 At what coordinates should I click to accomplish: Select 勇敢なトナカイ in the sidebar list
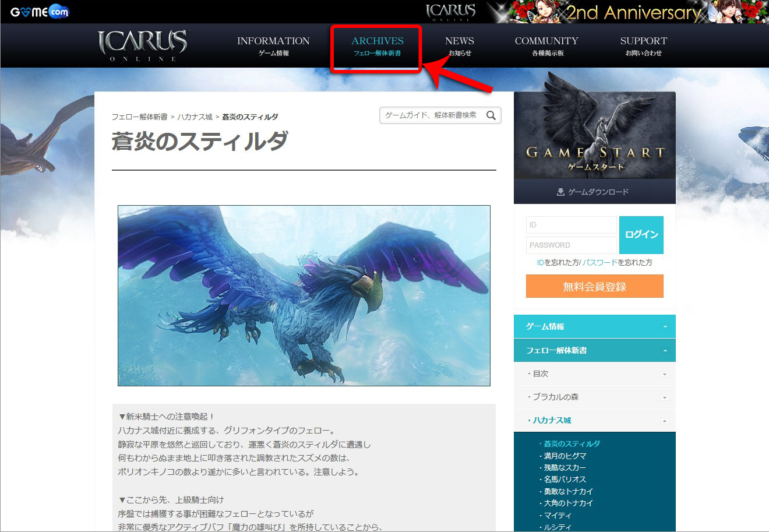(569, 492)
